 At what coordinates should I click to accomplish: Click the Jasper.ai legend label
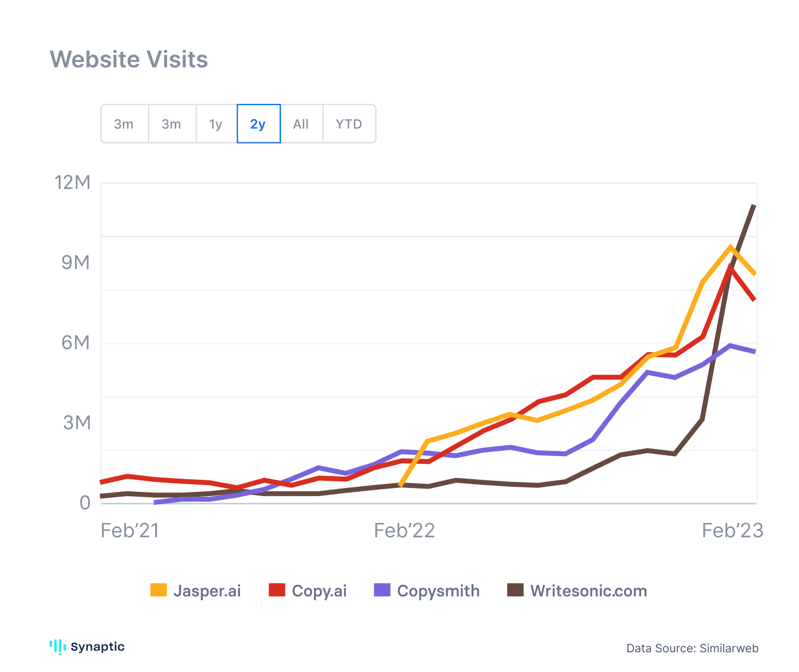click(x=207, y=591)
